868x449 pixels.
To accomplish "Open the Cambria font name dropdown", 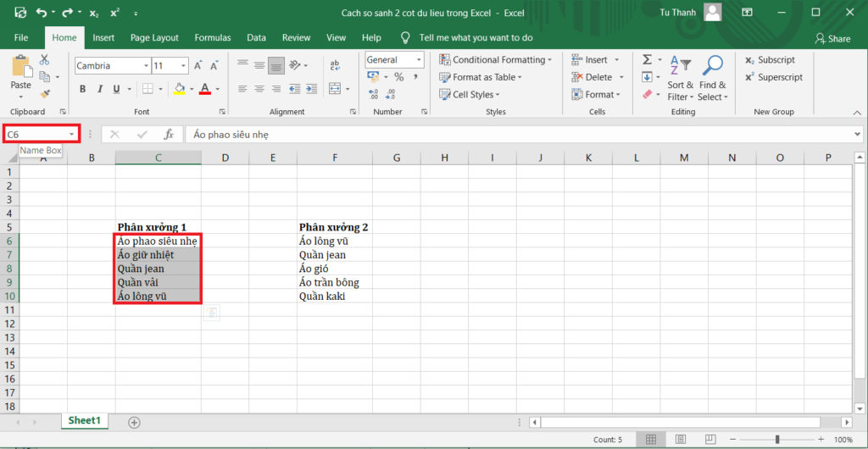I will [144, 65].
